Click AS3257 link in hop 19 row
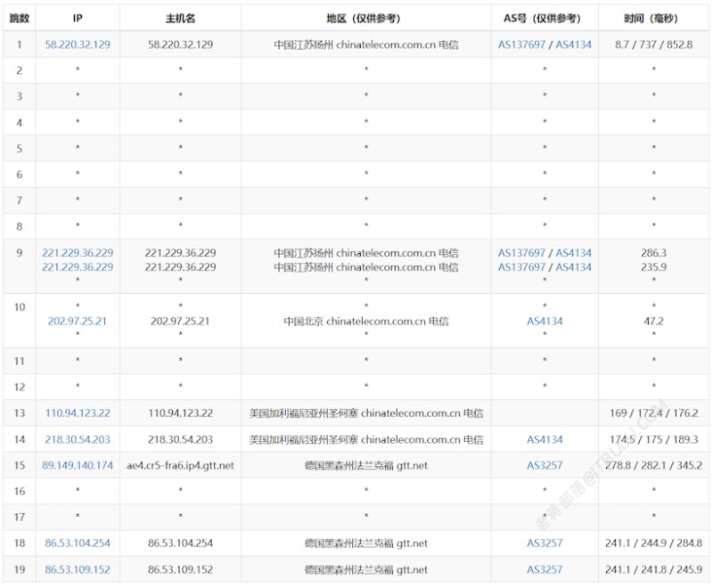The image size is (713, 588). 545,569
